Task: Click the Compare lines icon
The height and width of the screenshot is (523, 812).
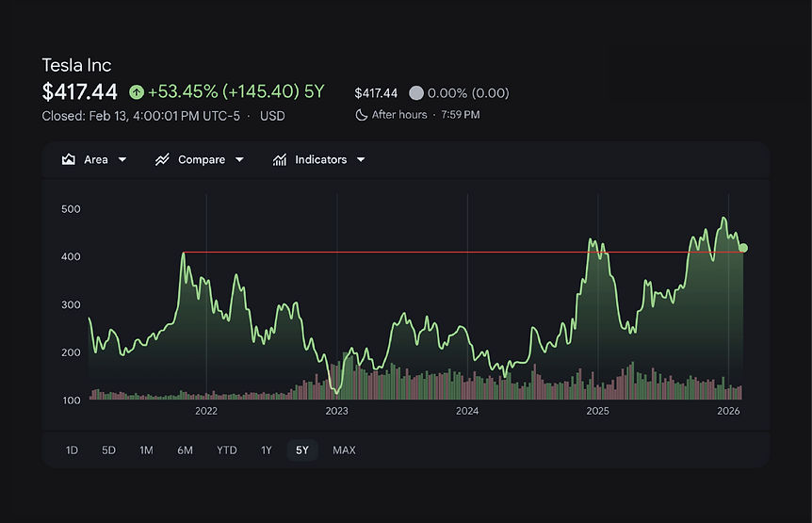Action: click(x=162, y=159)
